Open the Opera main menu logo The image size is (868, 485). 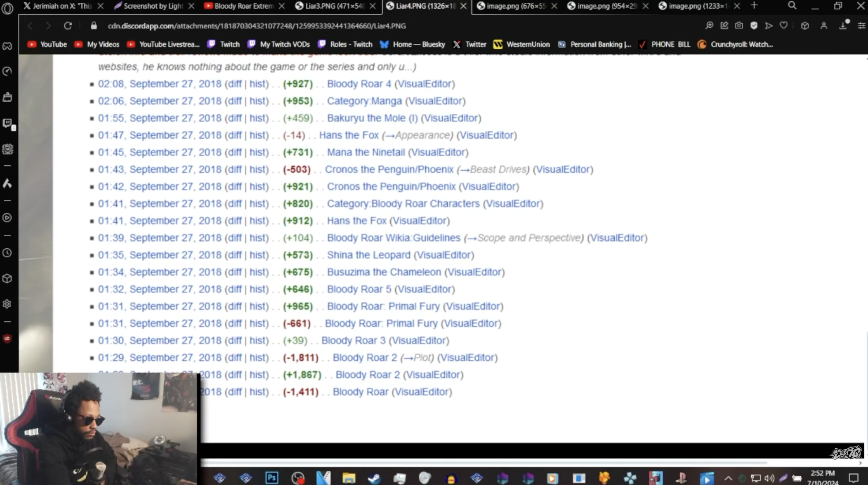pyautogui.click(x=7, y=7)
